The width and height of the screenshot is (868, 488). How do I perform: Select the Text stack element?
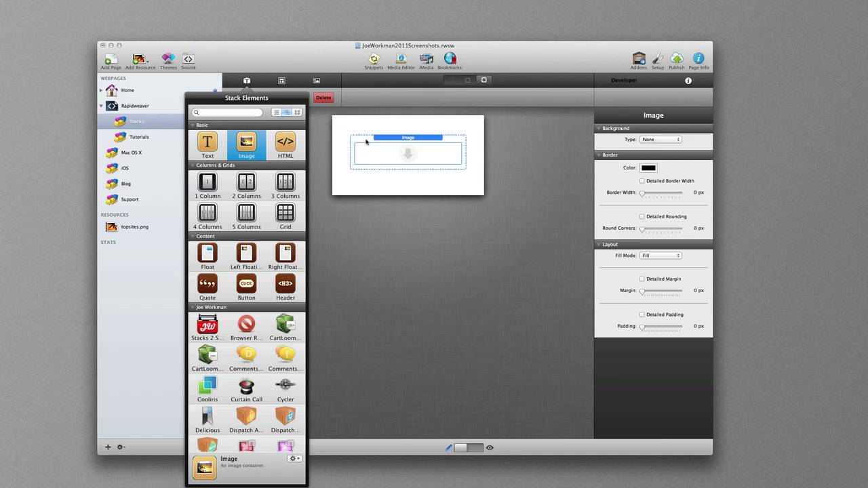[208, 145]
